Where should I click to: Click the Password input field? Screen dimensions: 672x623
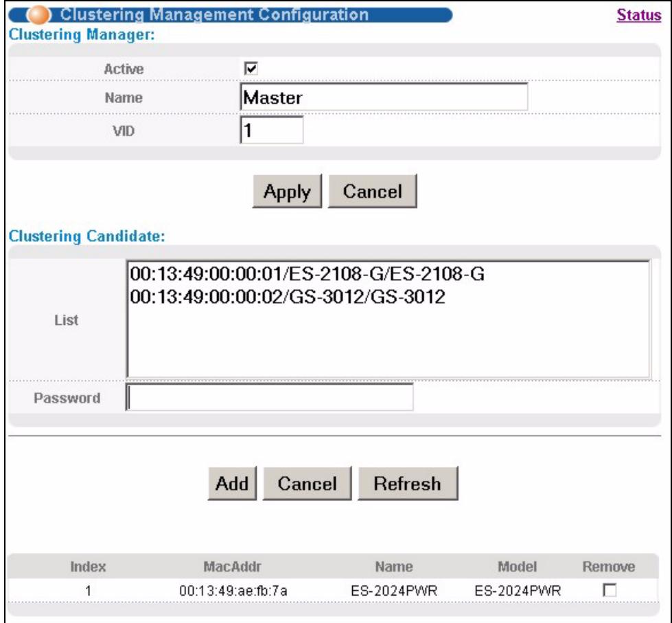coord(270,398)
